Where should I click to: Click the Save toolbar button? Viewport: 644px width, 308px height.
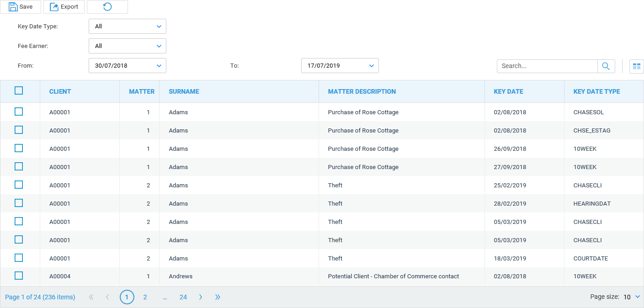(21, 7)
